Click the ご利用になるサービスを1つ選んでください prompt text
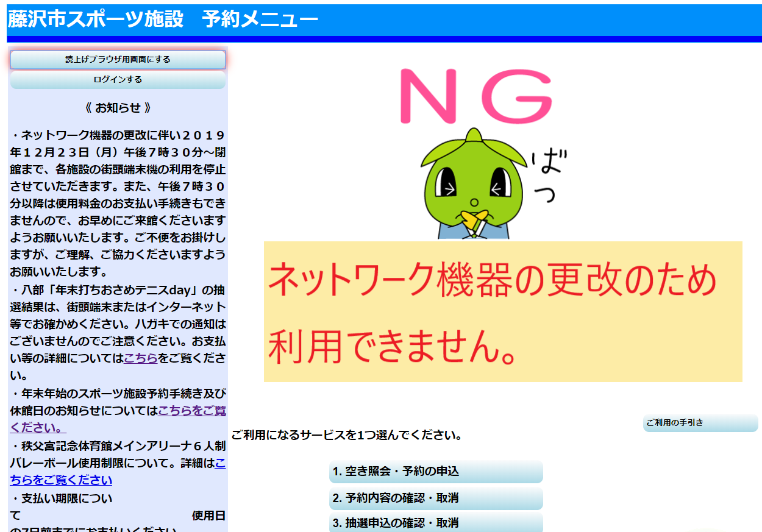 pyautogui.click(x=346, y=436)
